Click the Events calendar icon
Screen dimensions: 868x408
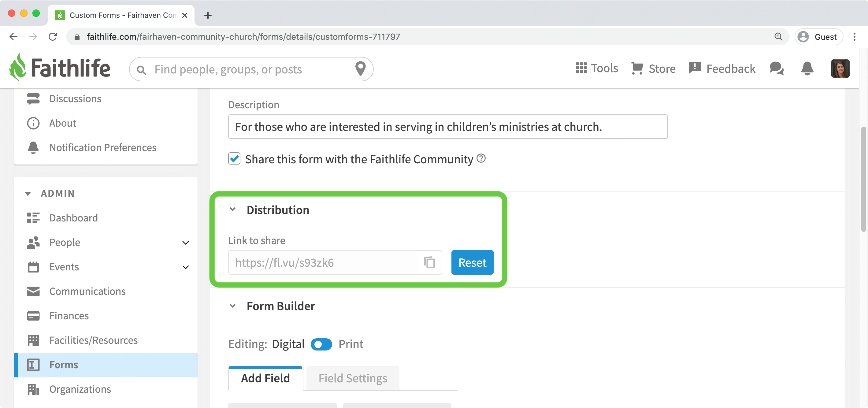(33, 267)
